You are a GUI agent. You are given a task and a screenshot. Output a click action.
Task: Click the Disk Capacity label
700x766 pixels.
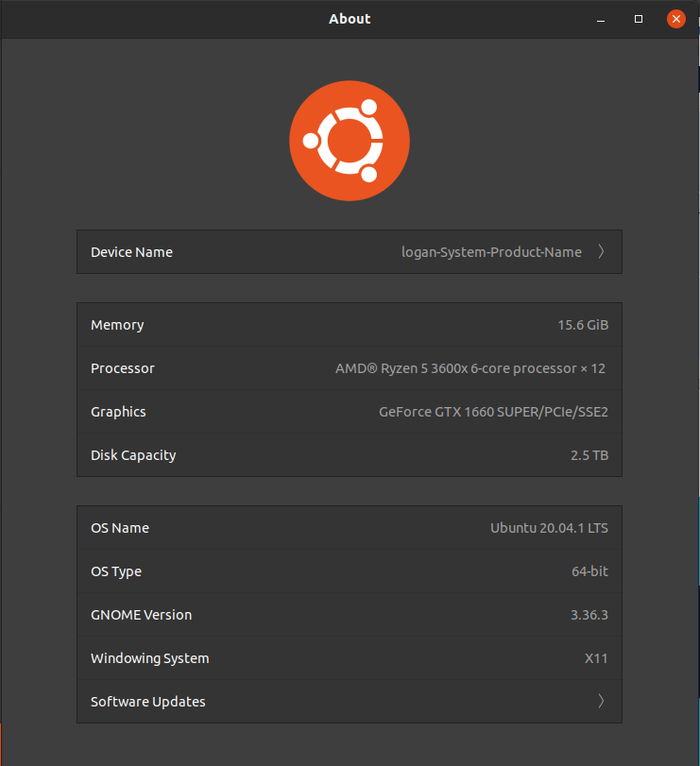tap(133, 456)
